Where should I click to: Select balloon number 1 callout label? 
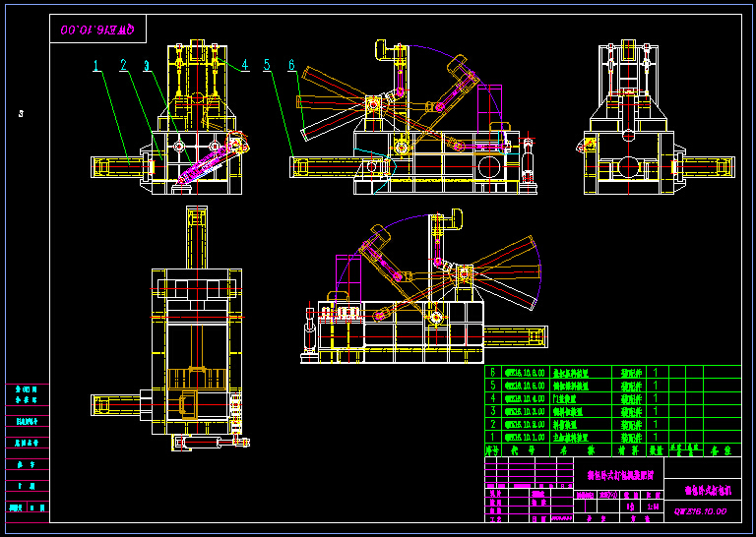pos(96,65)
